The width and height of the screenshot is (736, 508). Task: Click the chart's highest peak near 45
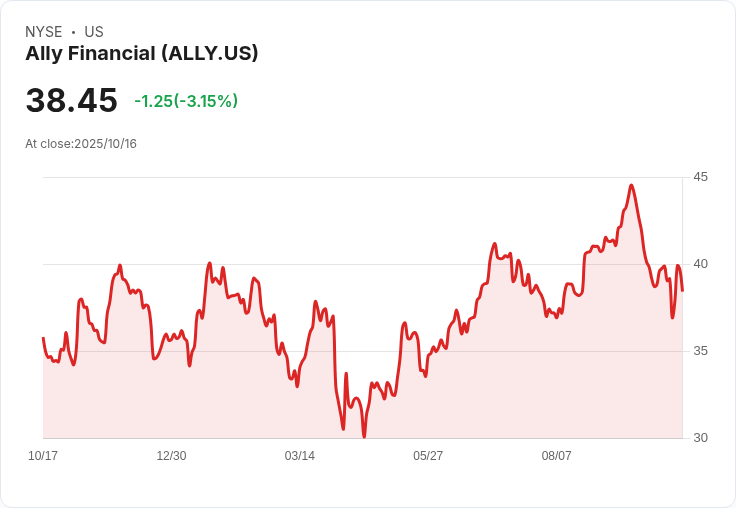(x=631, y=186)
